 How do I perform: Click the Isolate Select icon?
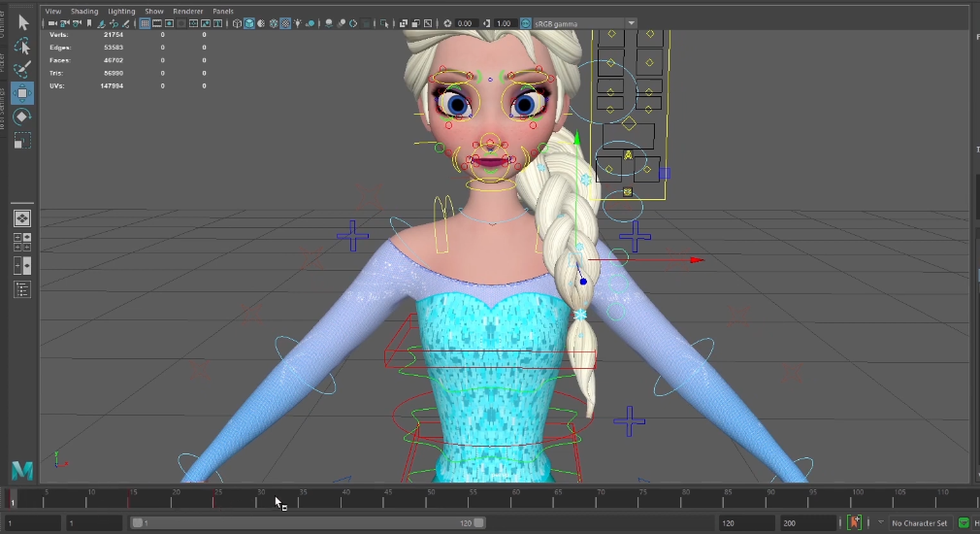[383, 23]
